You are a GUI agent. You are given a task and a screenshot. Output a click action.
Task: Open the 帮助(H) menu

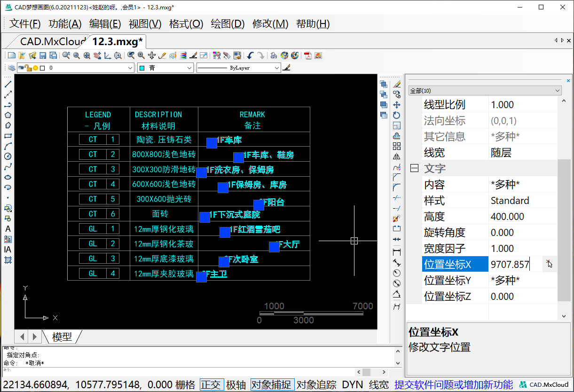click(313, 24)
